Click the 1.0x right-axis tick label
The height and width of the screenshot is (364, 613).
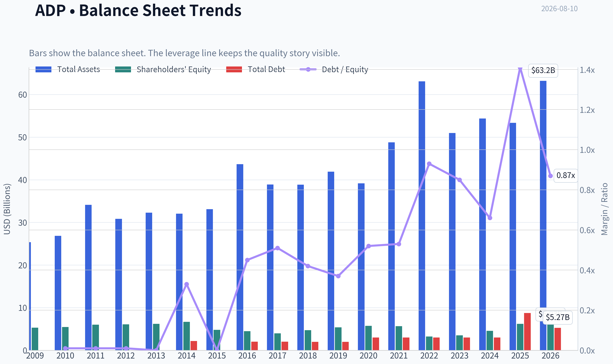(587, 150)
